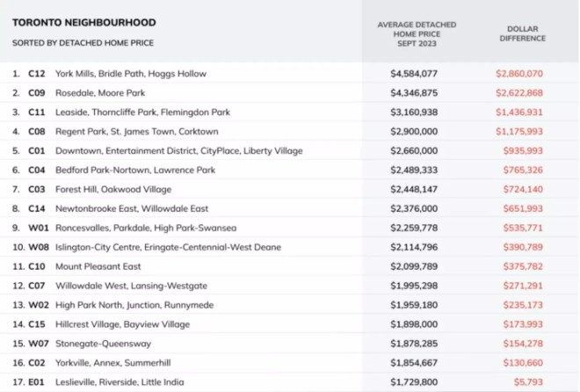Click district code C07

37,286
